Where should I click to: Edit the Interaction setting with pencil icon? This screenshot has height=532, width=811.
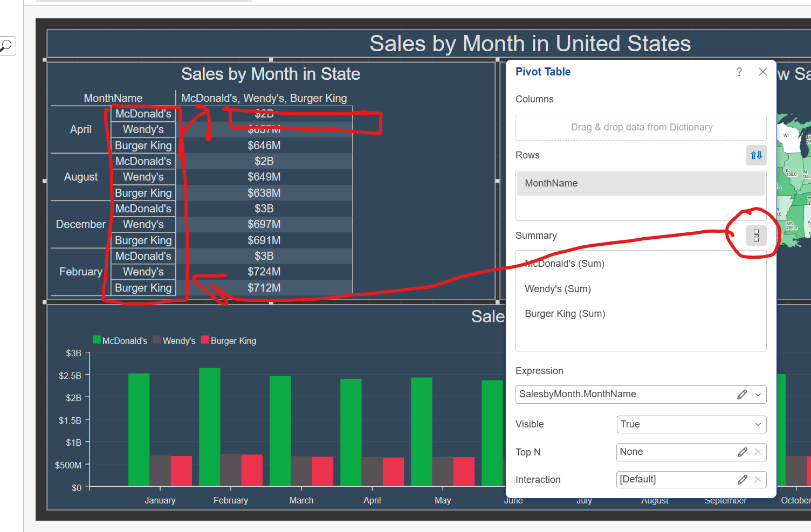[x=743, y=480]
